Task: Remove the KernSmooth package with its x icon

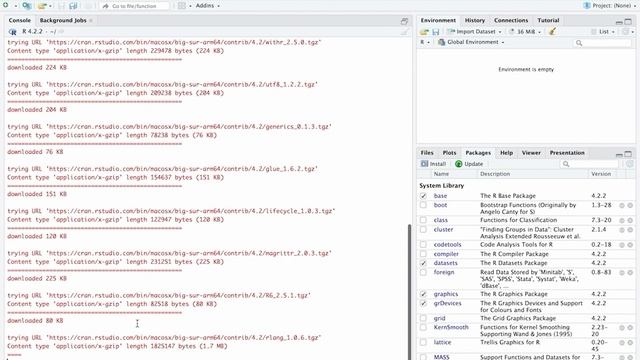Action: [x=630, y=328]
